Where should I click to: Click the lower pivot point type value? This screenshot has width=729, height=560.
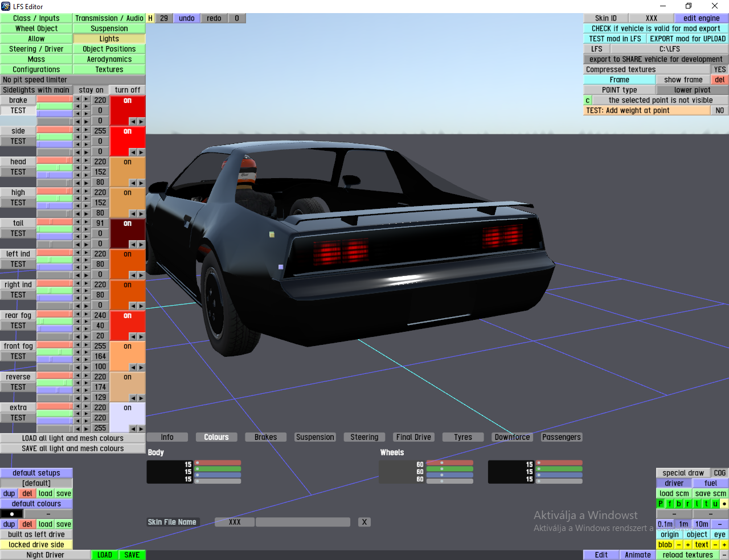[x=693, y=90]
